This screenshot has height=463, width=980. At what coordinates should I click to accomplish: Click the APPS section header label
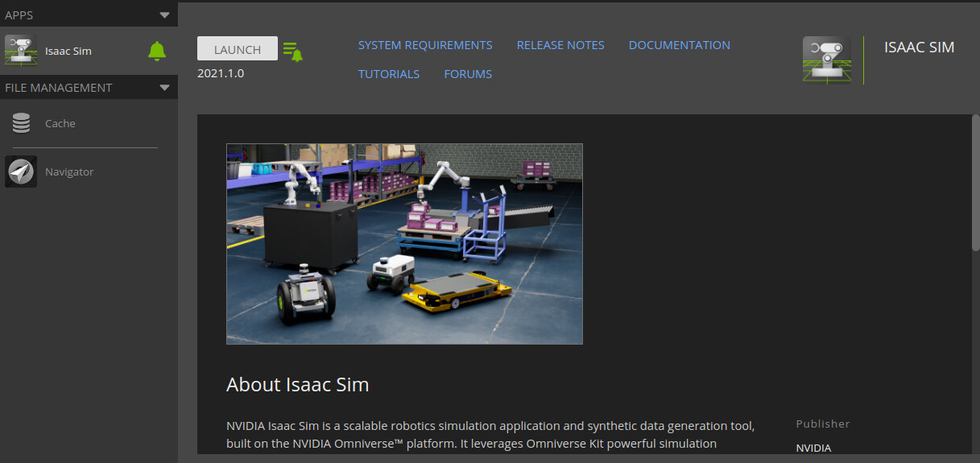[x=19, y=14]
